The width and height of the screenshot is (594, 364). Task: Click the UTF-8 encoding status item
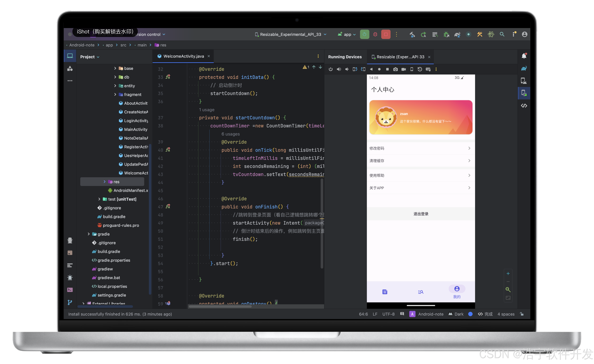click(388, 314)
